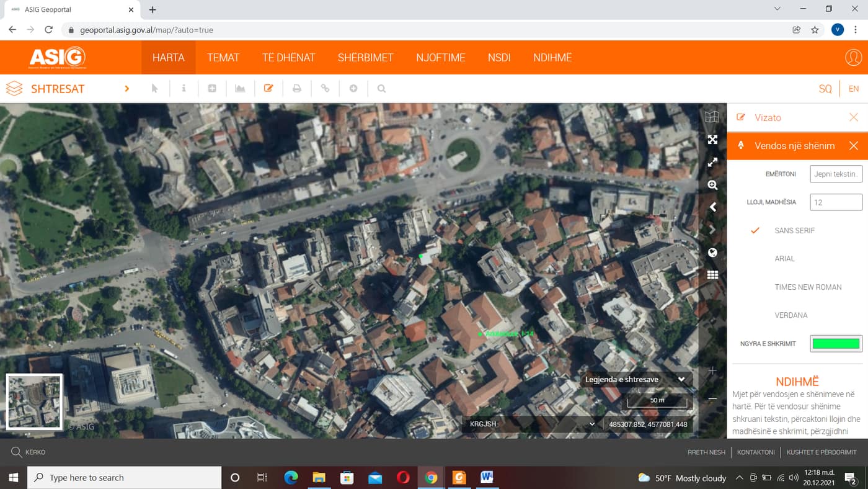The height and width of the screenshot is (489, 868).
Task: Go to previous map view arrow
Action: (712, 207)
